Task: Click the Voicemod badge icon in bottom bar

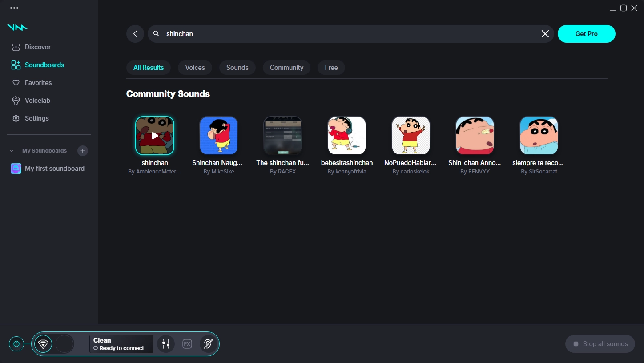Action: click(x=43, y=344)
